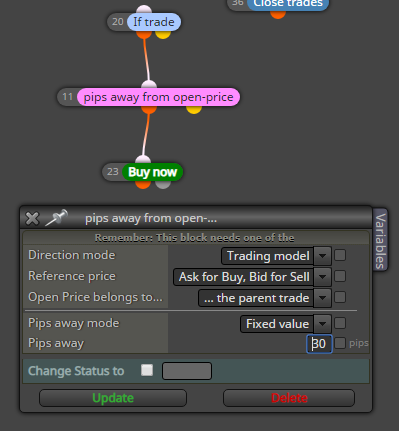Click arrow of Pips away mode dropdown

coord(322,324)
